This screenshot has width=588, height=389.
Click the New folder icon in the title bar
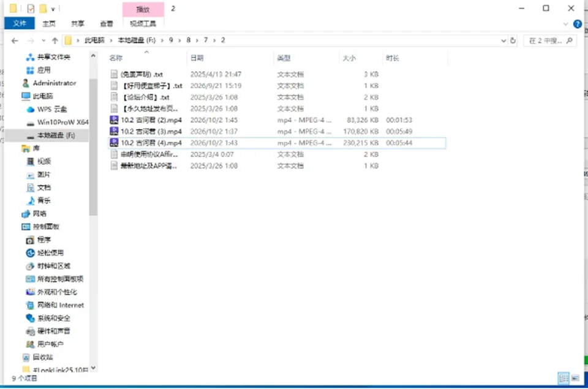point(43,8)
